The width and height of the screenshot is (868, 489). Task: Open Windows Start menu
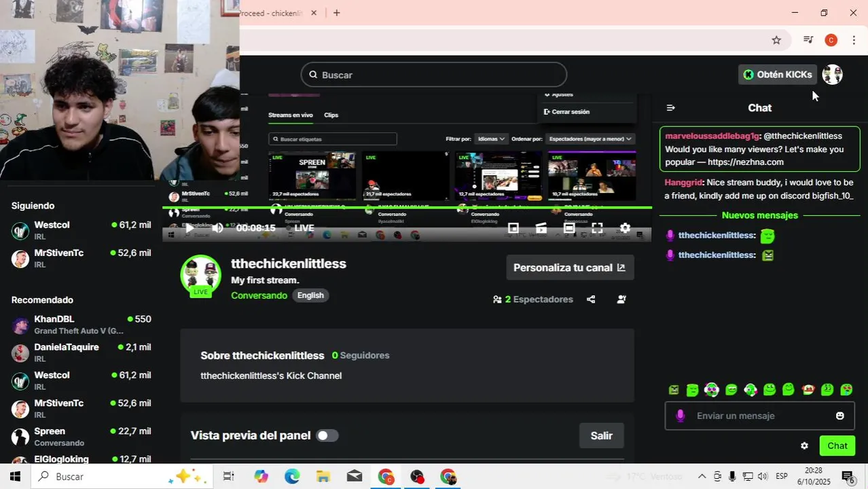coord(15,477)
